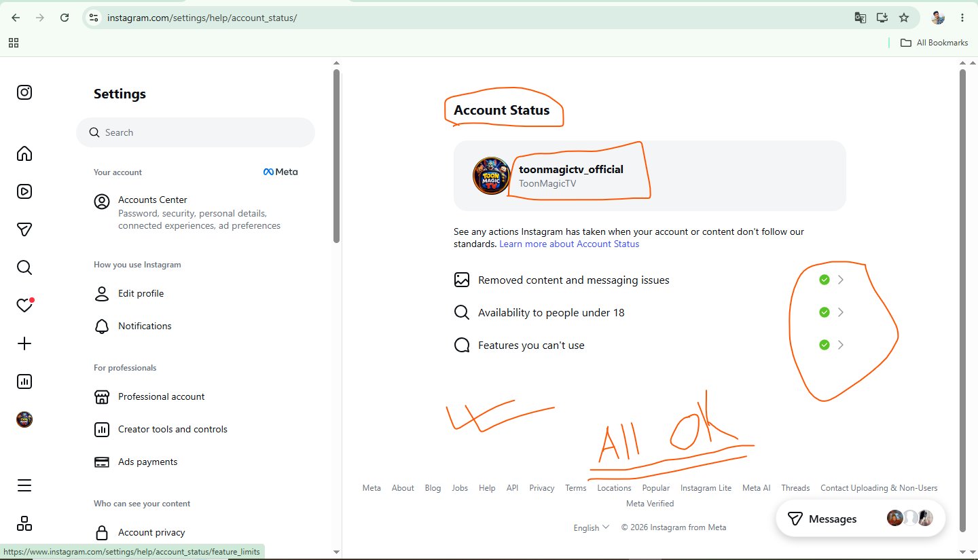Create new post with the plus icon
978x560 pixels.
tap(24, 343)
